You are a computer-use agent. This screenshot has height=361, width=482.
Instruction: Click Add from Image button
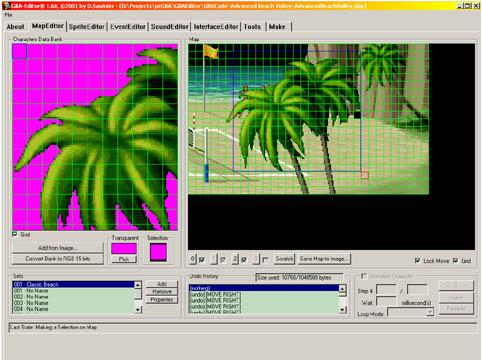pyautogui.click(x=58, y=248)
